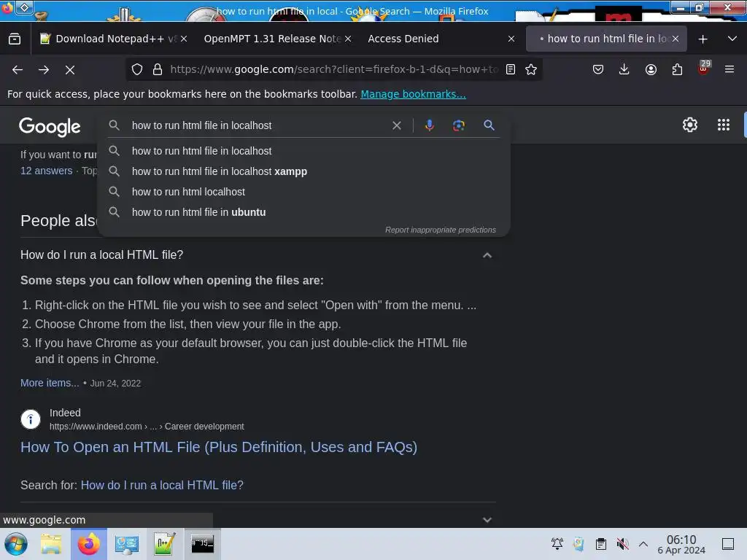Open the Firefox taskbar button
This screenshot has height=560, width=747.
pos(89,544)
